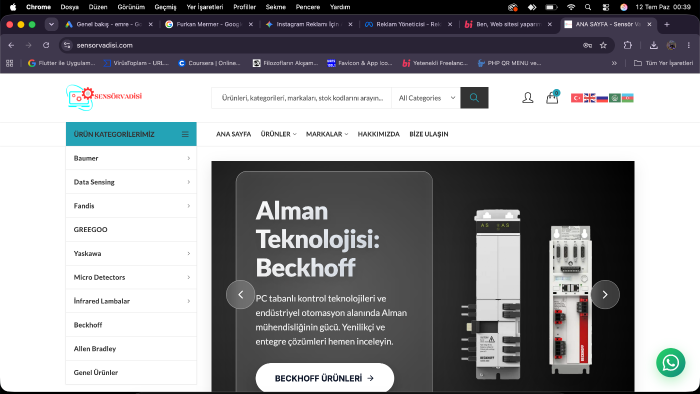This screenshot has height=394, width=700.
Task: Click the Sensörvadisi logo
Action: (x=104, y=97)
